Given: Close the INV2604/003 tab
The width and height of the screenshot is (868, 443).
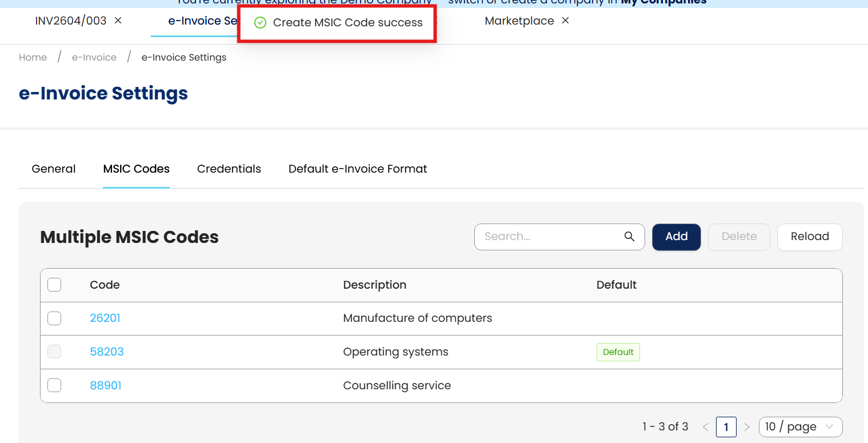Looking at the screenshot, I should (x=118, y=21).
